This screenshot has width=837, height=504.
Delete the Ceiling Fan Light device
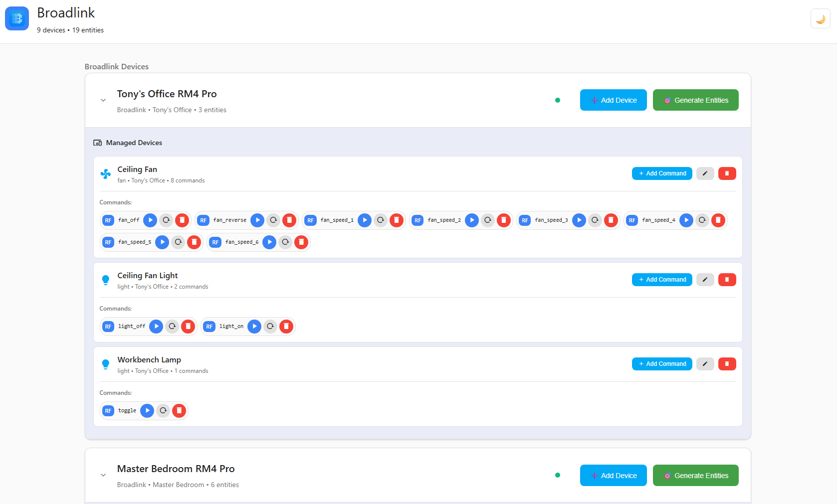click(727, 280)
